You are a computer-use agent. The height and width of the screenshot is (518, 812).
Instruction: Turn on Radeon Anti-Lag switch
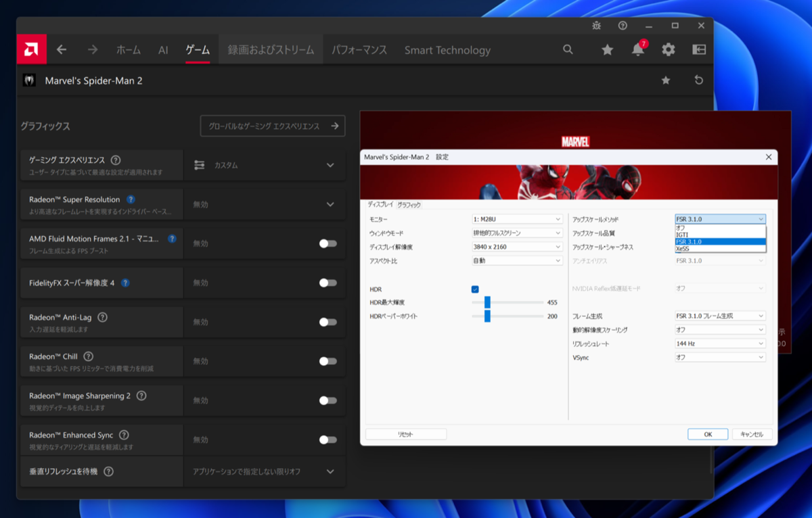pos(328,322)
